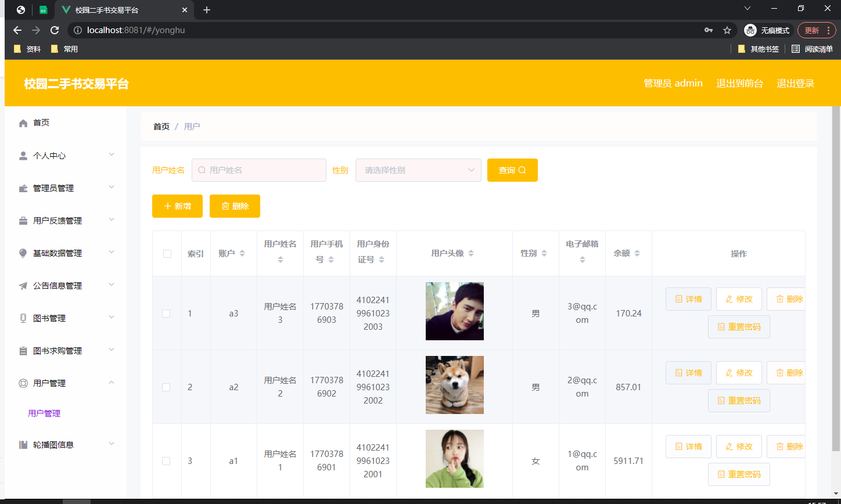Click the paper-plane icon beside 公告信息管理
Image resolution: width=841 pixels, height=504 pixels.
[23, 286]
